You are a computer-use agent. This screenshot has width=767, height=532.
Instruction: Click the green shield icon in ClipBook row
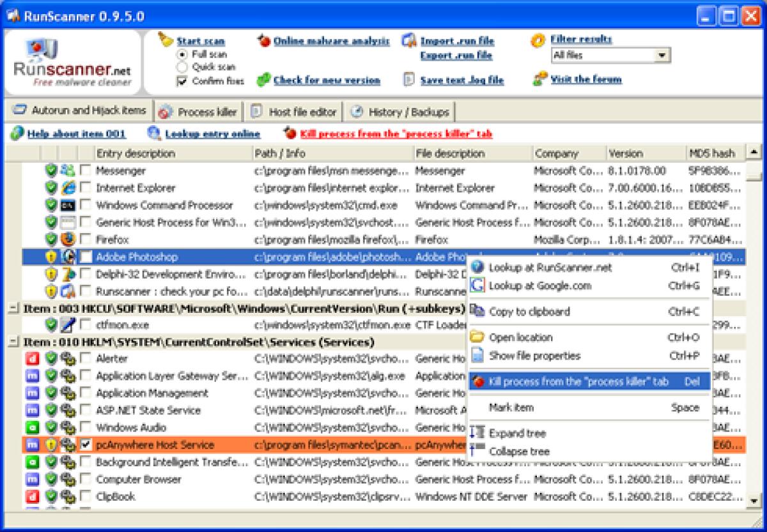[51, 496]
